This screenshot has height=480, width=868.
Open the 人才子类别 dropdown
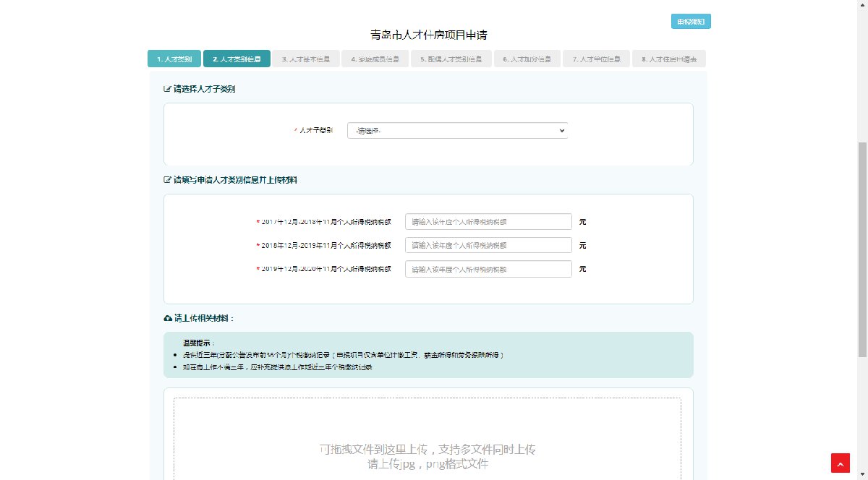point(457,131)
